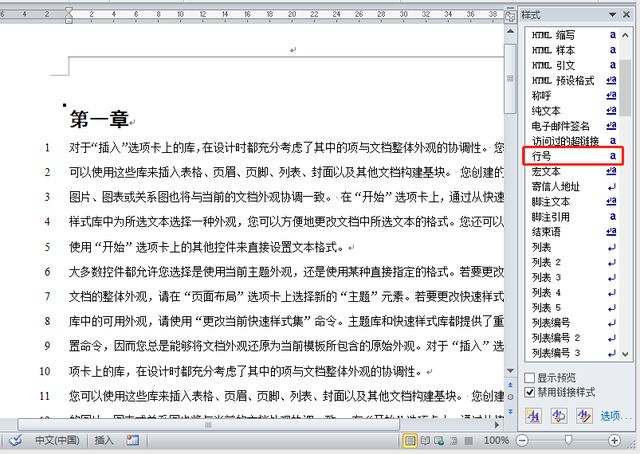Apply the 结束语 style
This screenshot has width=640, height=454.
(x=572, y=232)
